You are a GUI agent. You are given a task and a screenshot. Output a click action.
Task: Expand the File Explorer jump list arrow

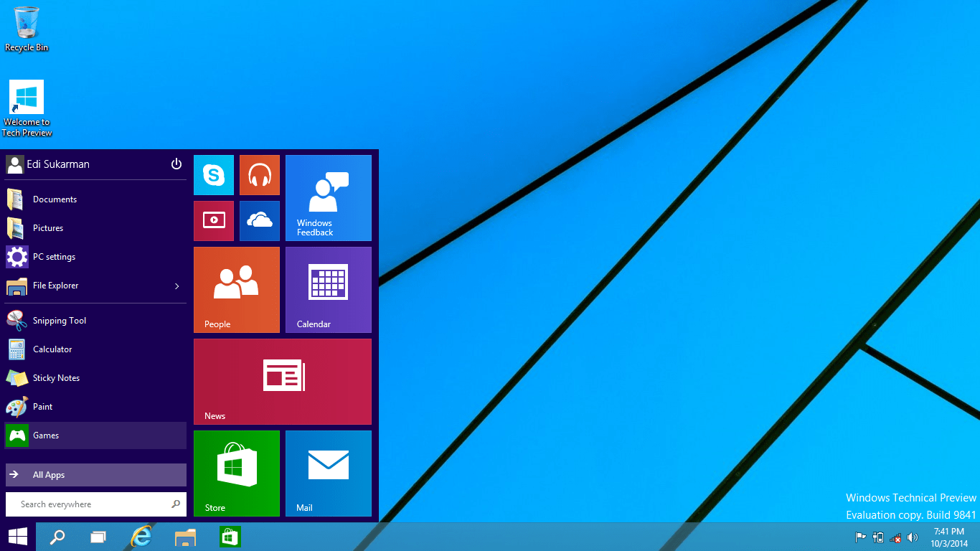(177, 286)
